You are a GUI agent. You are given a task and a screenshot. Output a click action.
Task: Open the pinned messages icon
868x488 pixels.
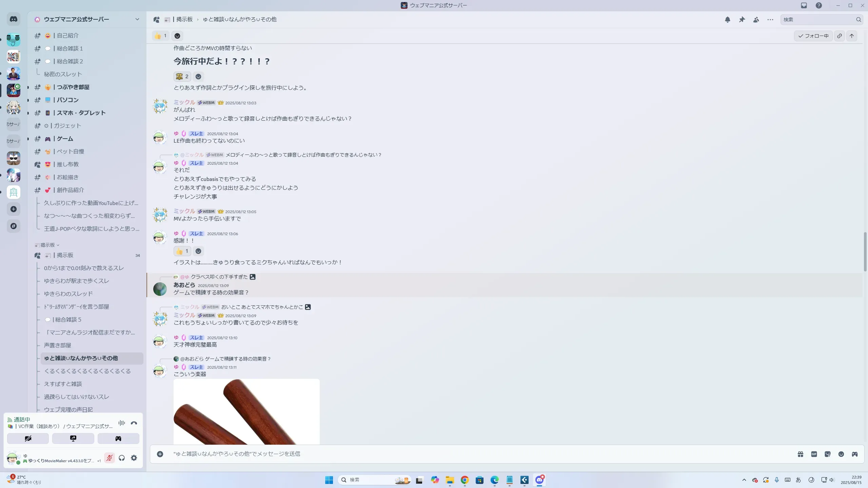(x=742, y=20)
